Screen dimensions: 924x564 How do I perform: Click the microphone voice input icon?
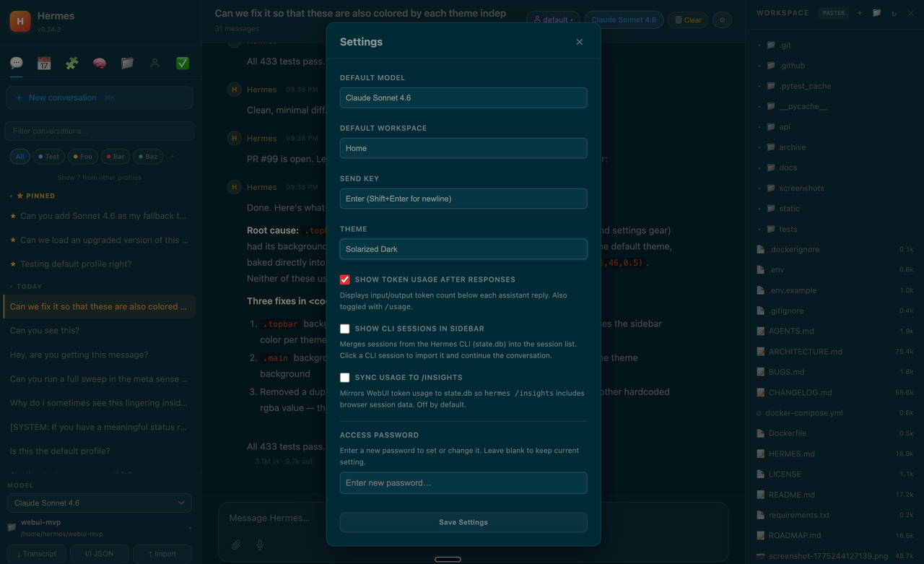click(260, 545)
